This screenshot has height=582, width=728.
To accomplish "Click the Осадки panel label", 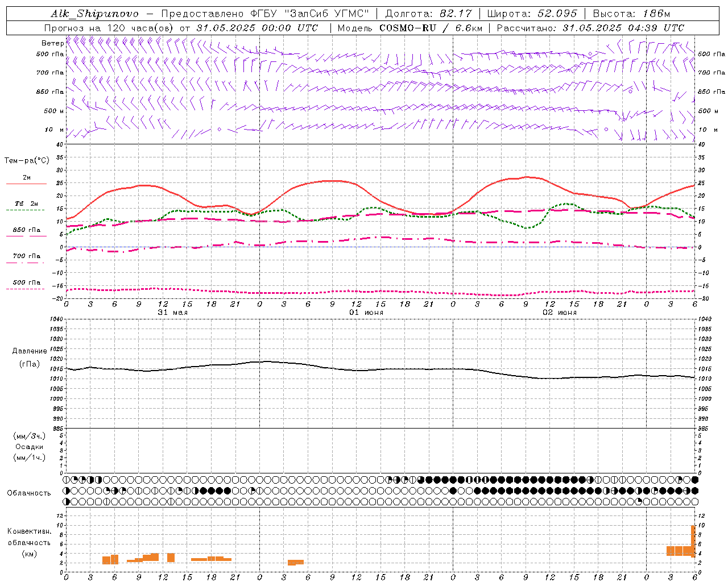I will (x=30, y=447).
